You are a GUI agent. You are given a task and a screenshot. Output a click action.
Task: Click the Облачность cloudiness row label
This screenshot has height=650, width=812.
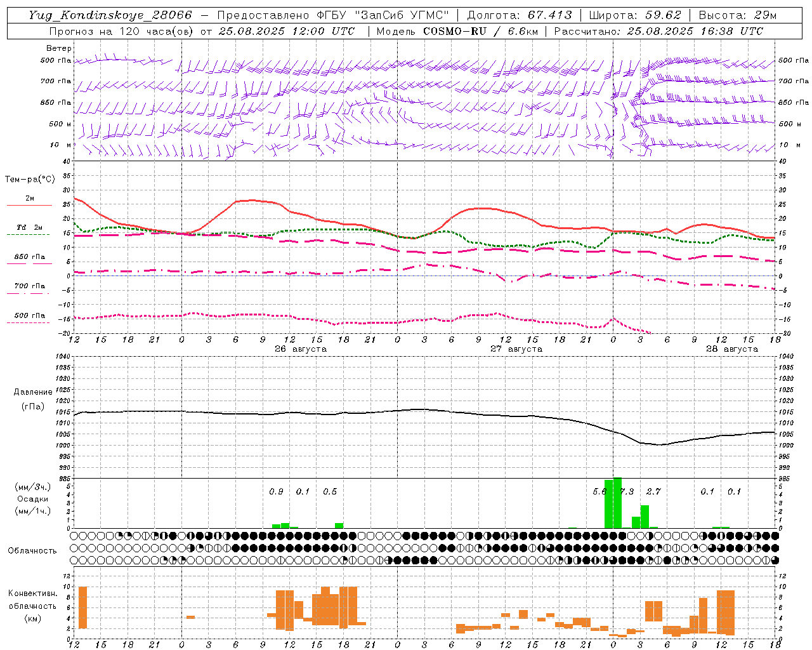click(x=32, y=550)
